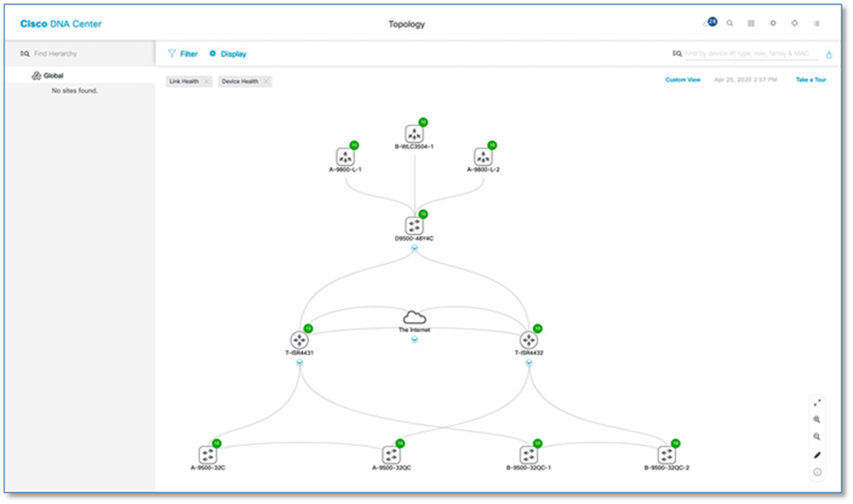The image size is (853, 504).
Task: Open the cloud notifications icon with the 28 badge
Action: tap(709, 23)
